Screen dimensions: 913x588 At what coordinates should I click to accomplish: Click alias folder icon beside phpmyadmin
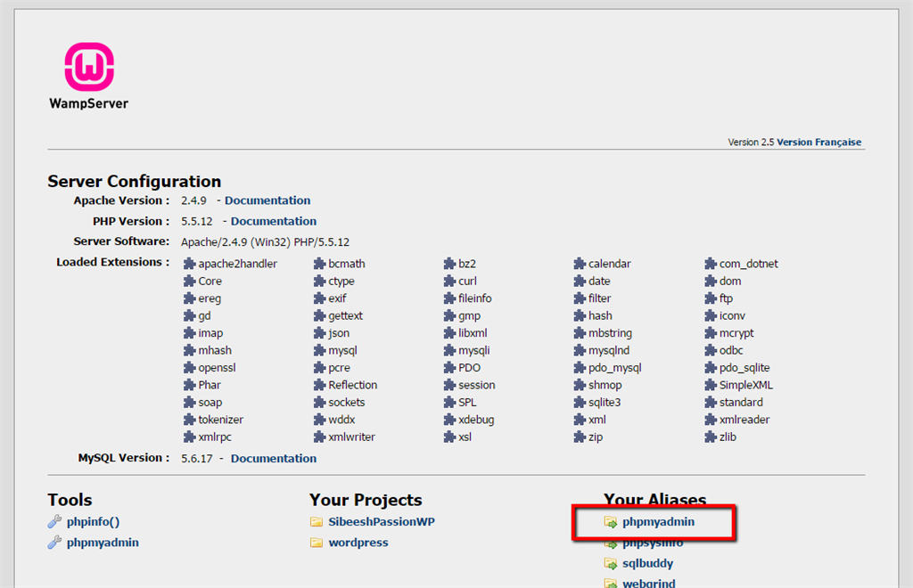pos(610,522)
